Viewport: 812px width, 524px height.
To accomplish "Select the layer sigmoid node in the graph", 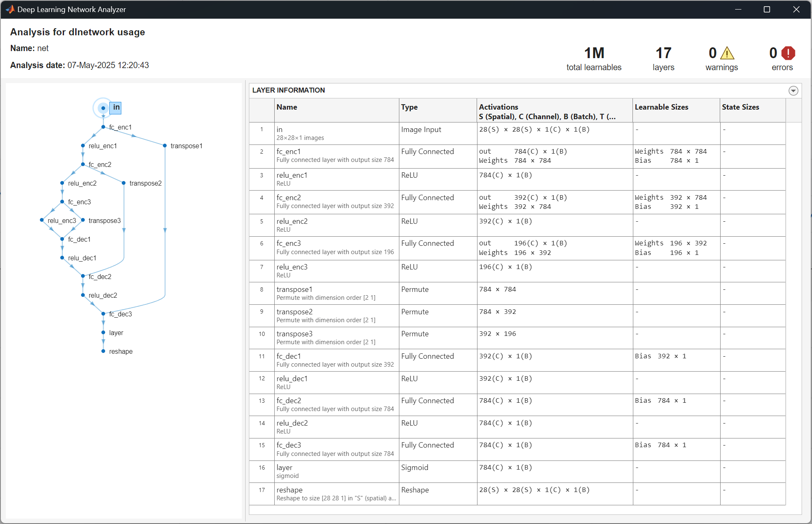I will click(x=103, y=333).
